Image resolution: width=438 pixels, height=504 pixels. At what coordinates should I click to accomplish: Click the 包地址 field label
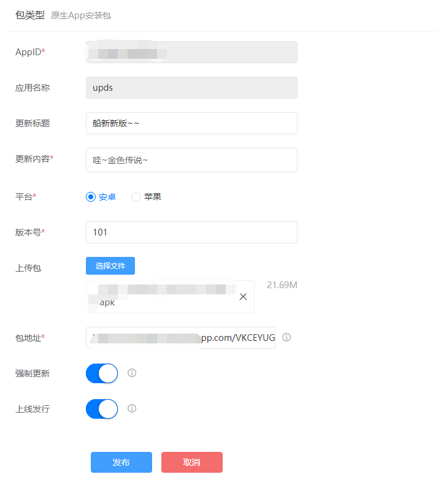click(x=30, y=338)
